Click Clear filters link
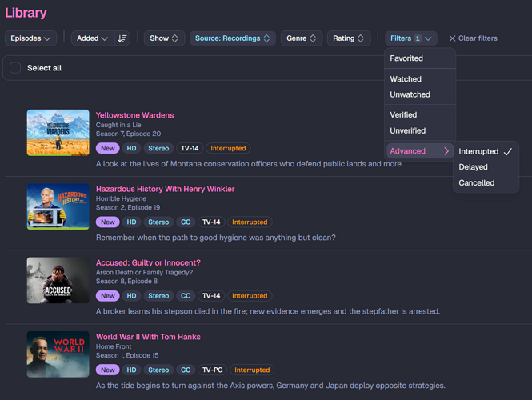The width and height of the screenshot is (532, 400). [473, 38]
